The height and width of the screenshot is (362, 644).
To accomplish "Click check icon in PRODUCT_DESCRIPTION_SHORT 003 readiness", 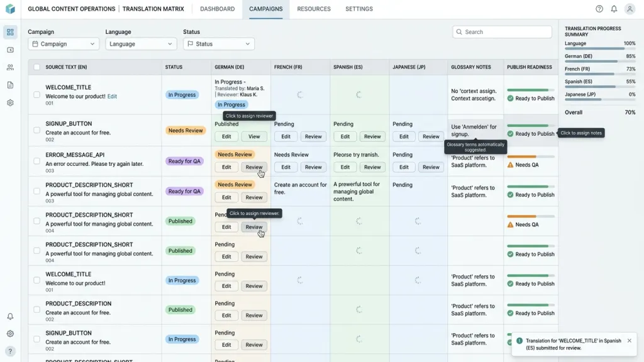I will [510, 195].
